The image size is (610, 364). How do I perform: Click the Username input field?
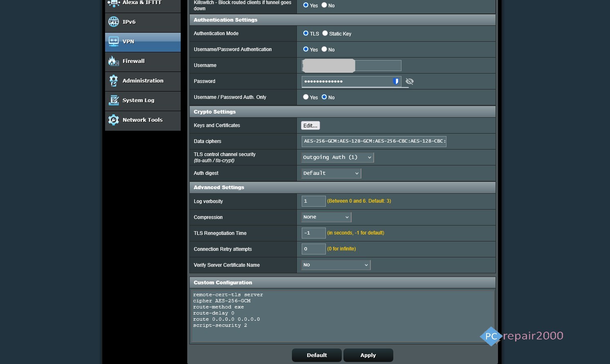tap(352, 65)
